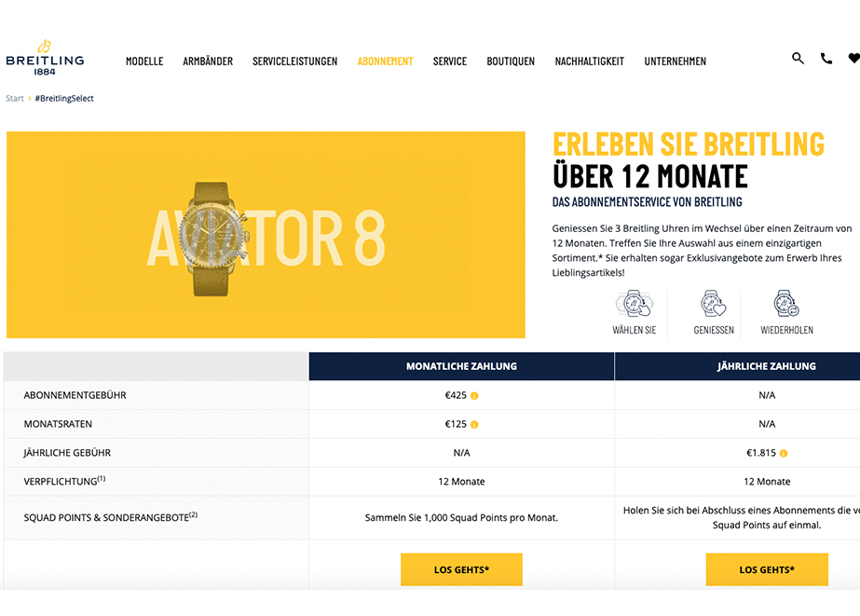Screen dimensions: 860x616
Task: Click the Aviator 8 watch banner
Action: click(266, 235)
